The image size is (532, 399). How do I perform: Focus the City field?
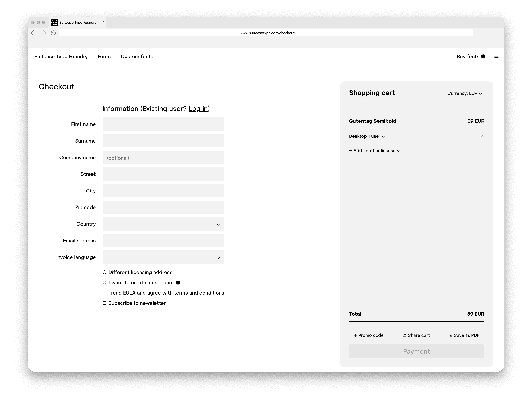point(163,191)
